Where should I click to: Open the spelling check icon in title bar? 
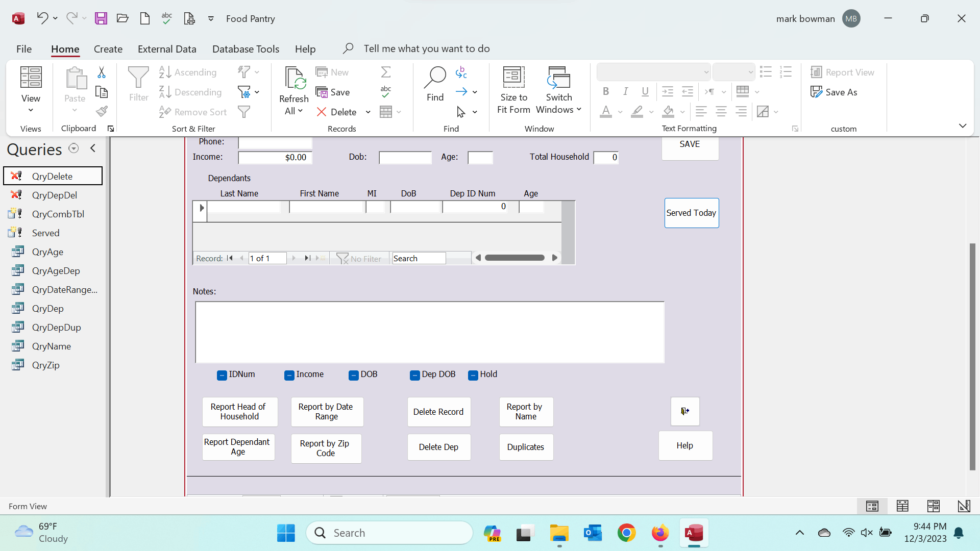167,18
